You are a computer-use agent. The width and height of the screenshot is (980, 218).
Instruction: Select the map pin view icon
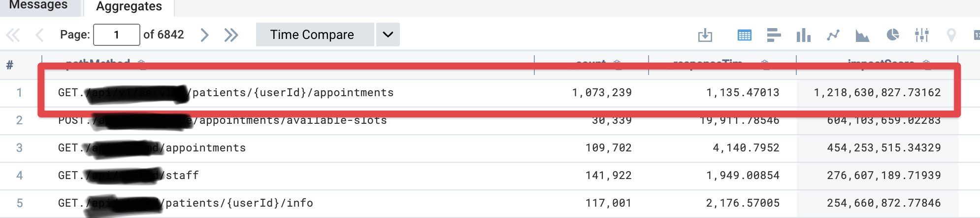951,35
